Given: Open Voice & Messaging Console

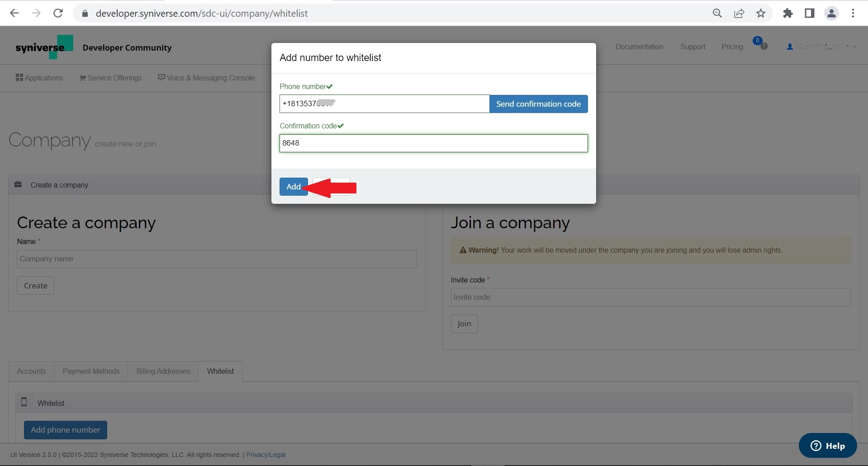Looking at the screenshot, I should (206, 78).
